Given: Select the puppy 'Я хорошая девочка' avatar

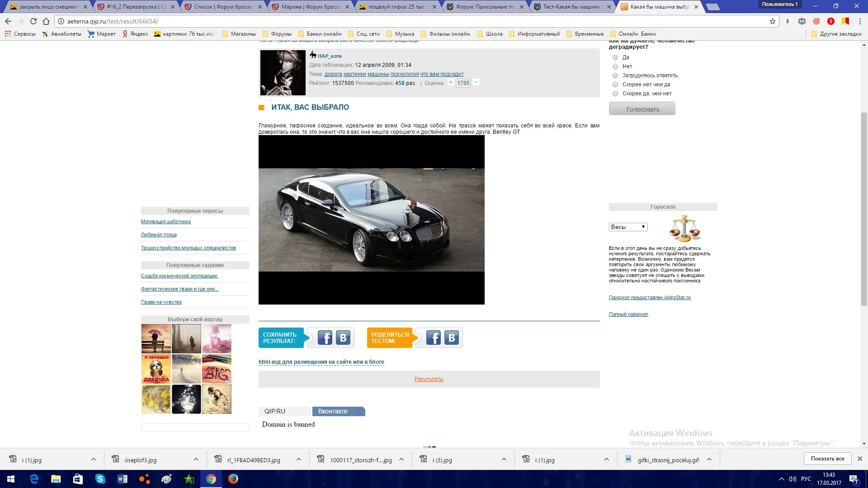Looking at the screenshot, I should 156,369.
